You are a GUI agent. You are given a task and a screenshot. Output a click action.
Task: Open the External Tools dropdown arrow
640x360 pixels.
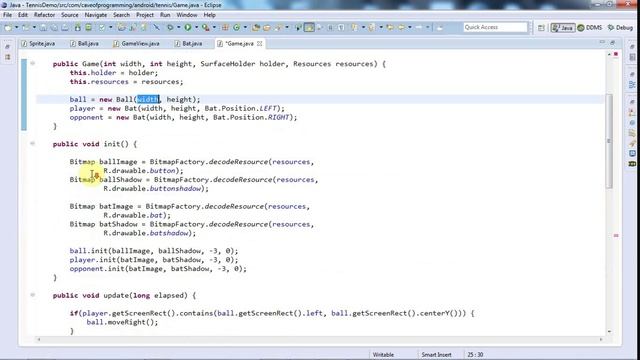click(x=214, y=28)
